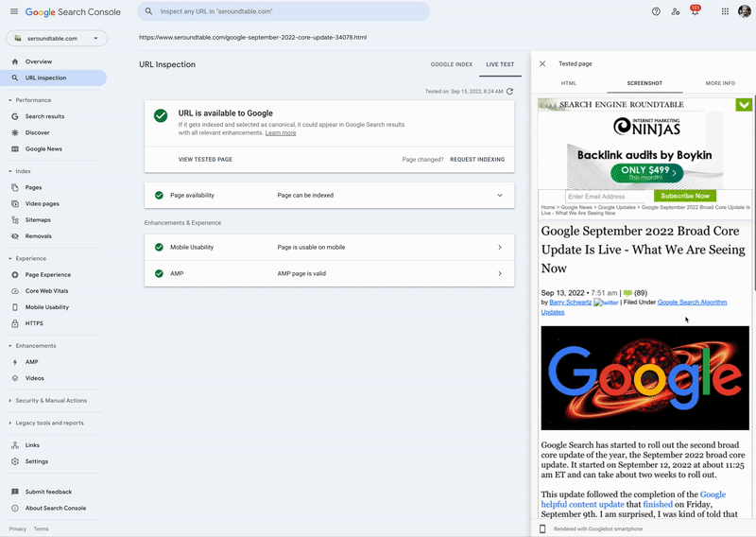The image size is (756, 537).
Task: Open Search results in Performance
Action: [x=44, y=116]
